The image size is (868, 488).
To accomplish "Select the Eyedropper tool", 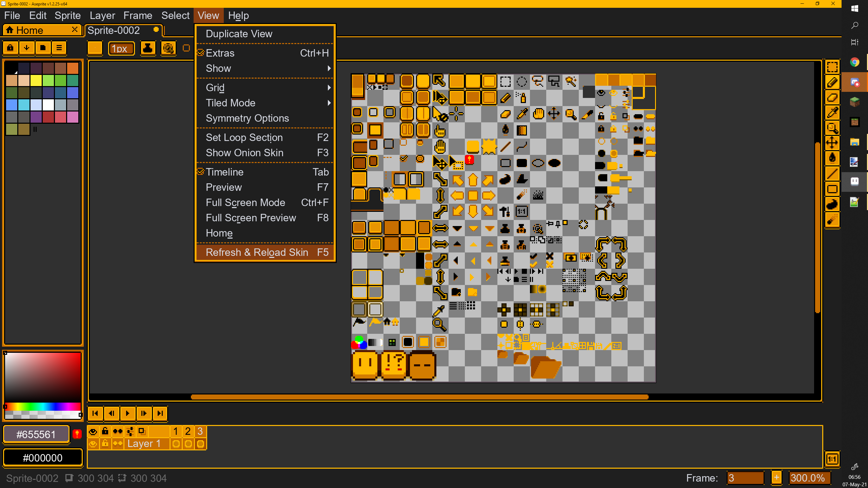I will click(x=832, y=113).
